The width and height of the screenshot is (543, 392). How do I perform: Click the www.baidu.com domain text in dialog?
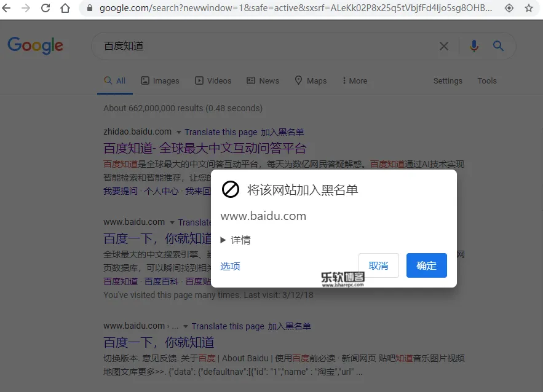[263, 216]
